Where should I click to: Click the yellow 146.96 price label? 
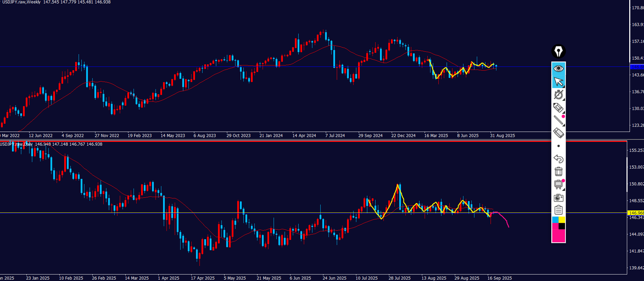[635, 213]
